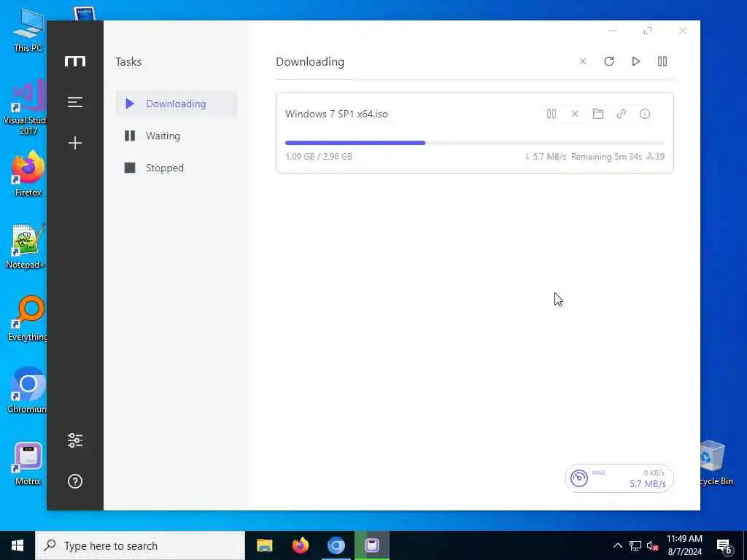Click the muted volume tray icon
Screen dimensions: 747x560
pos(653,545)
